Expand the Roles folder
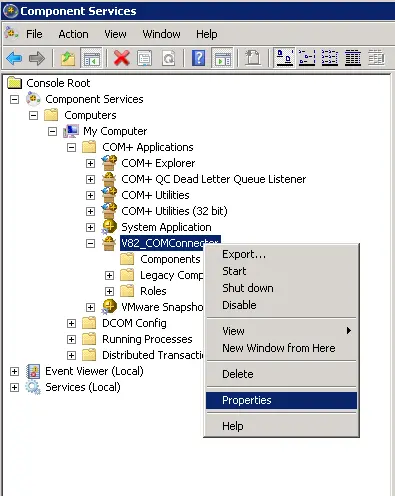 (109, 291)
